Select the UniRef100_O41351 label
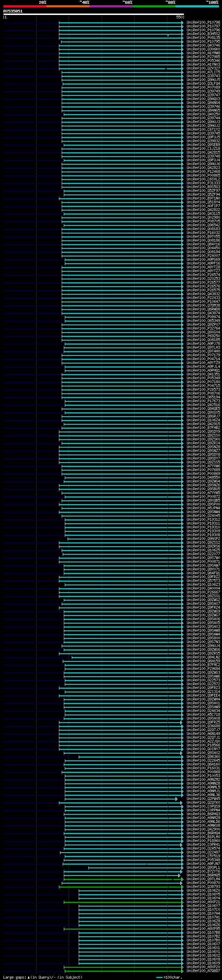 coord(203,374)
